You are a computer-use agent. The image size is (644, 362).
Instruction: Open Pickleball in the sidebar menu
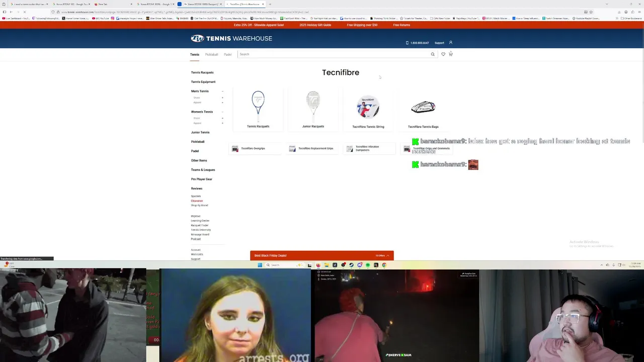(198, 142)
